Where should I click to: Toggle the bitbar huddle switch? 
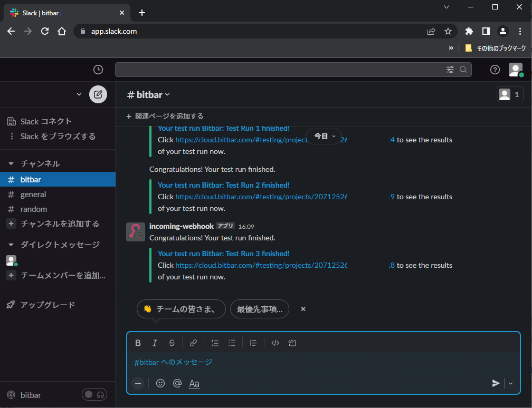tap(94, 394)
